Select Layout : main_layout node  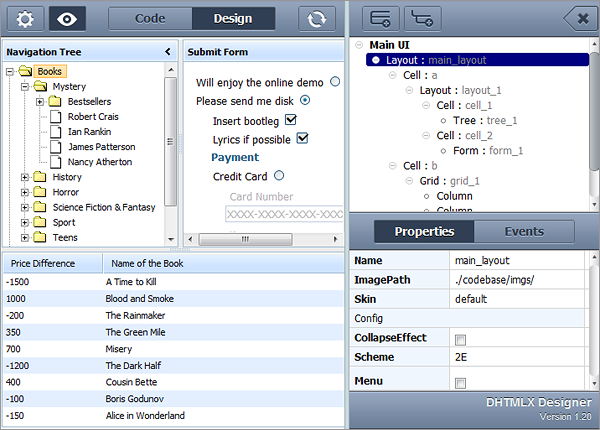(x=477, y=60)
